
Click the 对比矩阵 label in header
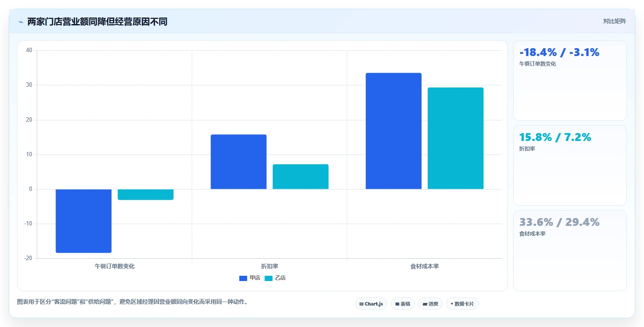614,21
